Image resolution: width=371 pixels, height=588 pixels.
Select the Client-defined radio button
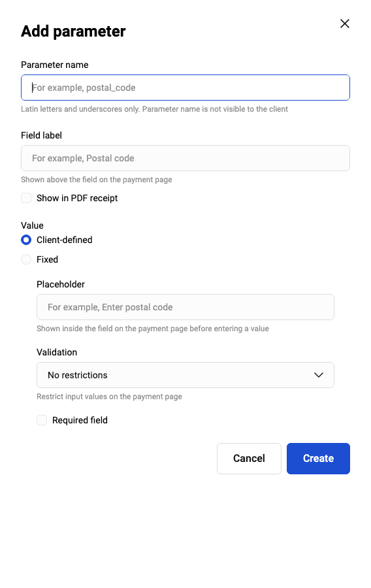[x=26, y=240]
